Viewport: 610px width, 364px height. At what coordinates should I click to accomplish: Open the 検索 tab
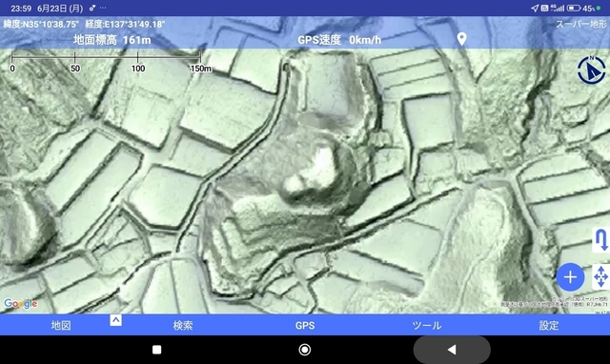(x=183, y=325)
